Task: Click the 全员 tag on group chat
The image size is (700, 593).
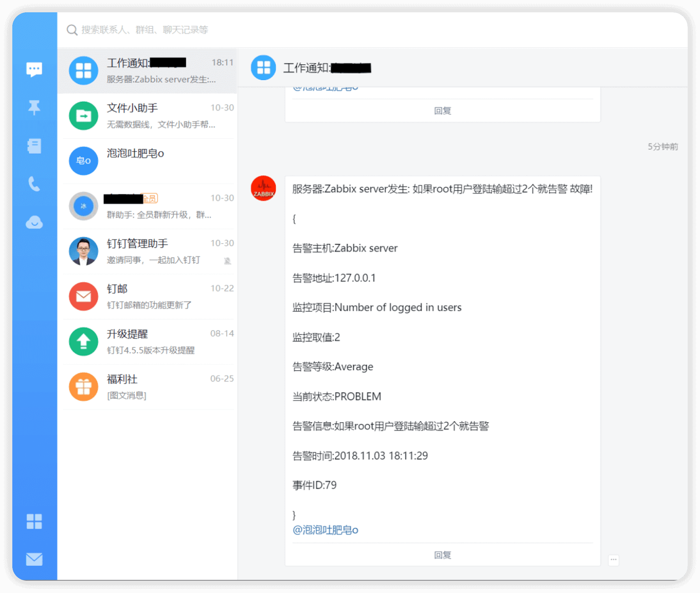Action: pos(149,198)
